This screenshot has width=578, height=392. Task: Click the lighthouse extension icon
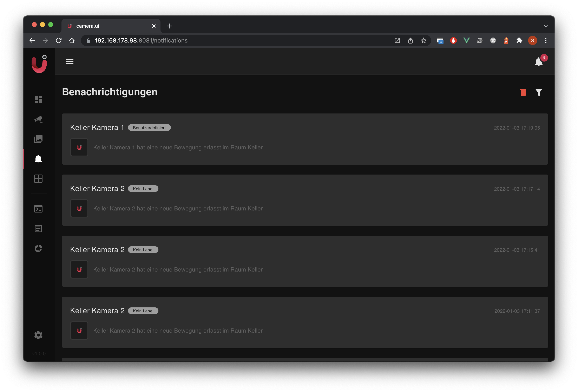[x=506, y=40]
